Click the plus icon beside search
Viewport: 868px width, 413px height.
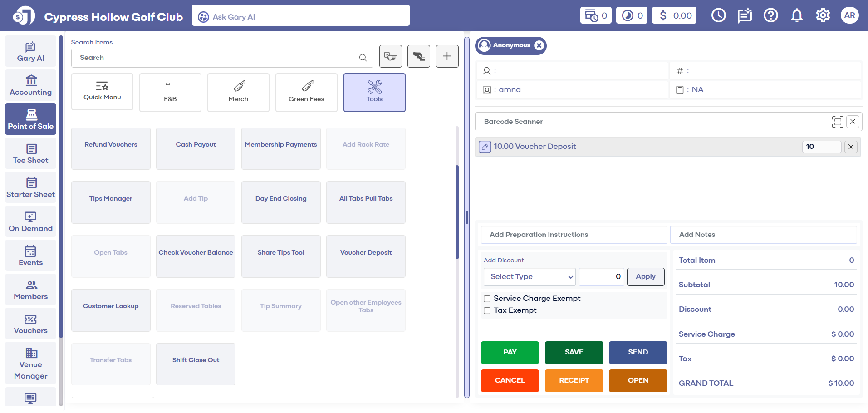pos(447,56)
